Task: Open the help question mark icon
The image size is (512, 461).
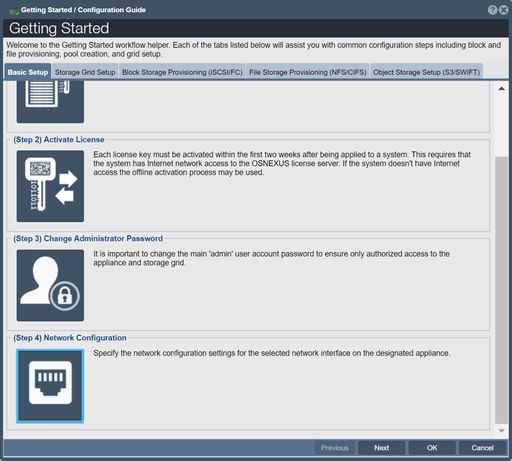Action: [492, 10]
